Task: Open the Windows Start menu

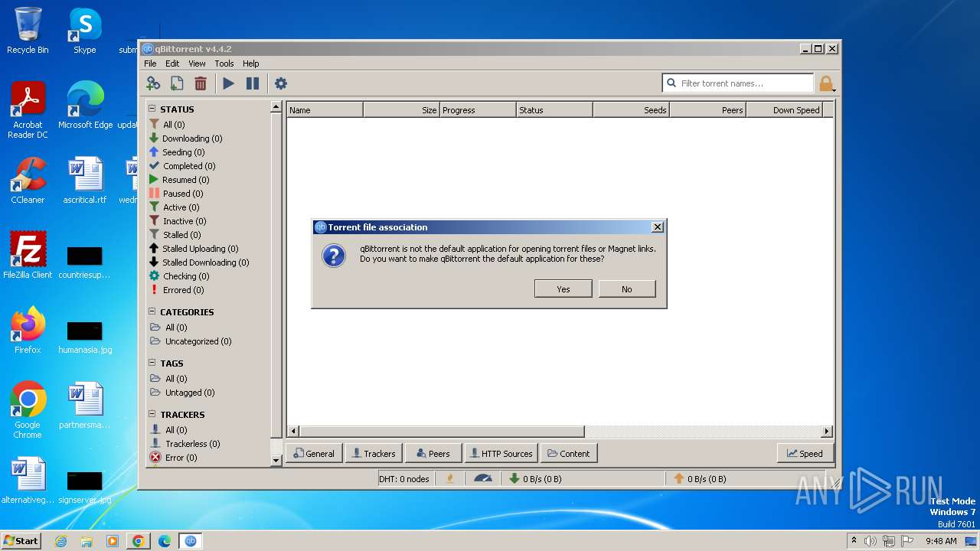Action: point(21,540)
